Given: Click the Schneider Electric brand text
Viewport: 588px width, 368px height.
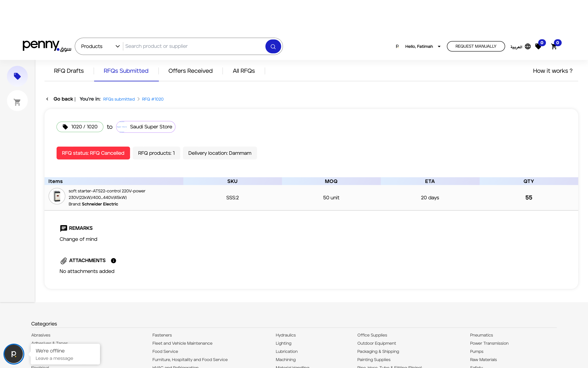Looking at the screenshot, I should click(x=100, y=204).
